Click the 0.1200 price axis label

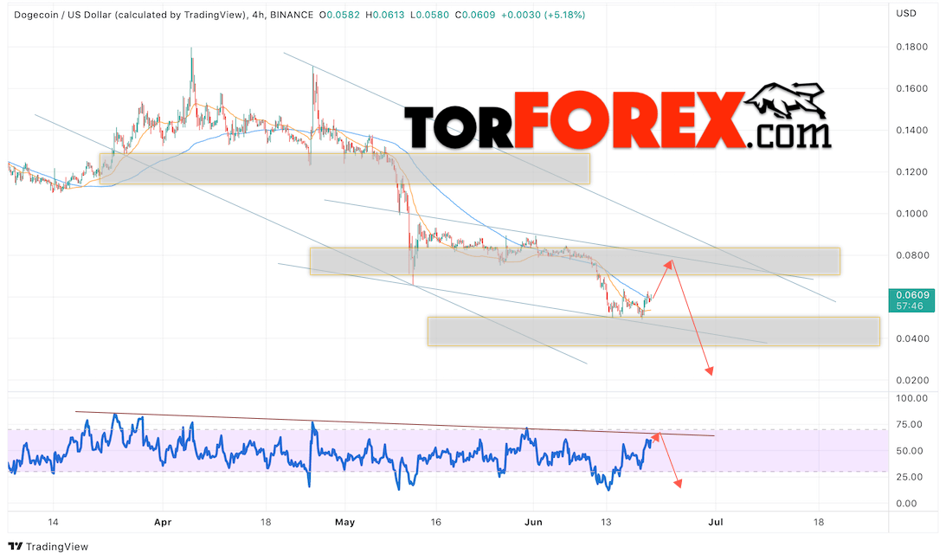coord(911,172)
